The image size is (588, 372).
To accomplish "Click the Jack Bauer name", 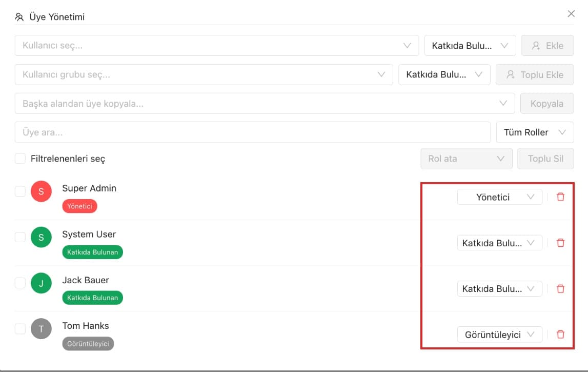I will point(86,280).
